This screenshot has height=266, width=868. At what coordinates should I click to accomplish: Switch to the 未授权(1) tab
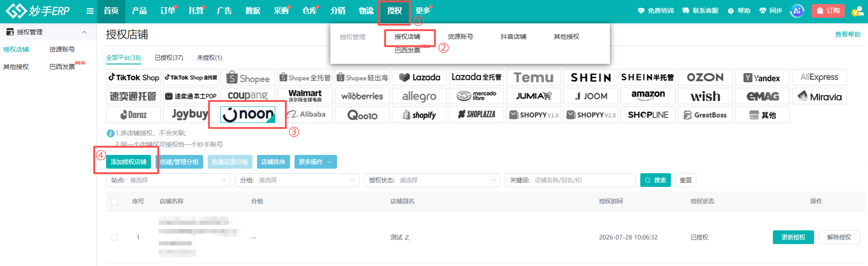coord(209,58)
